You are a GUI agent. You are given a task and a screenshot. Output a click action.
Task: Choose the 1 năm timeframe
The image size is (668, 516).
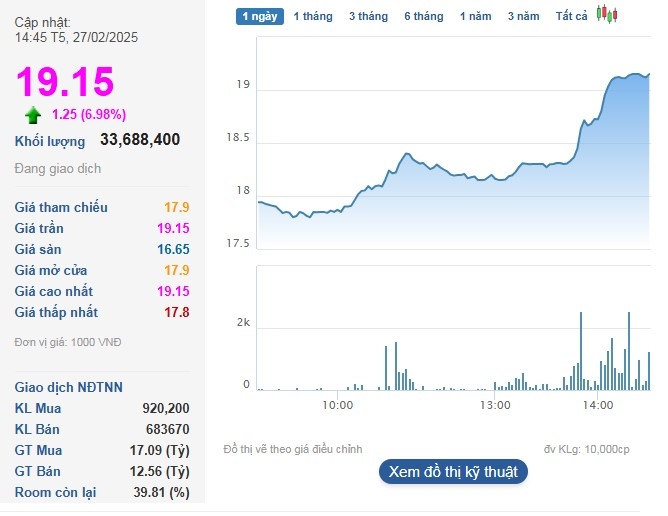(x=475, y=16)
